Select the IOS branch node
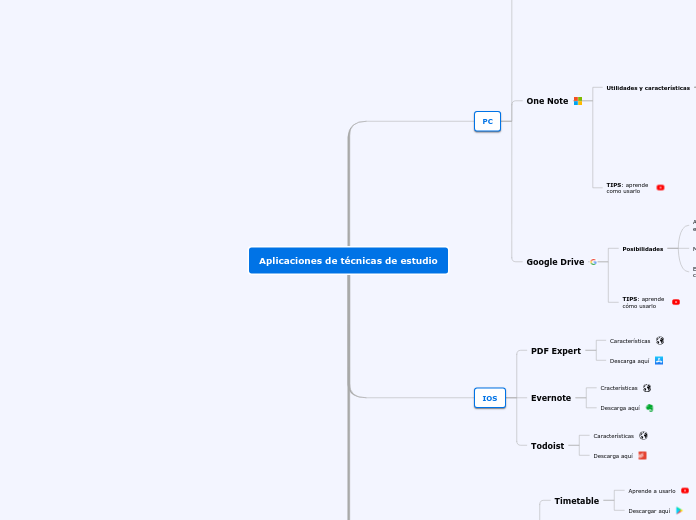 pos(490,398)
